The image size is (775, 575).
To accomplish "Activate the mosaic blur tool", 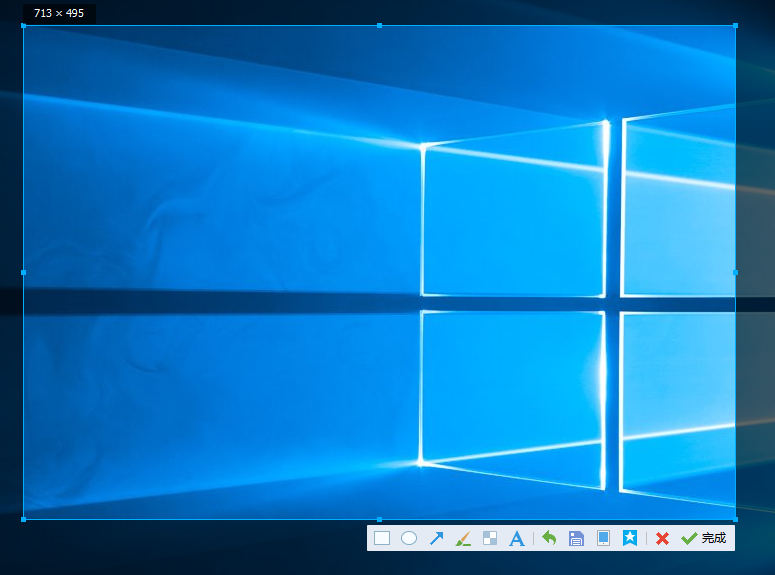I will [x=490, y=538].
